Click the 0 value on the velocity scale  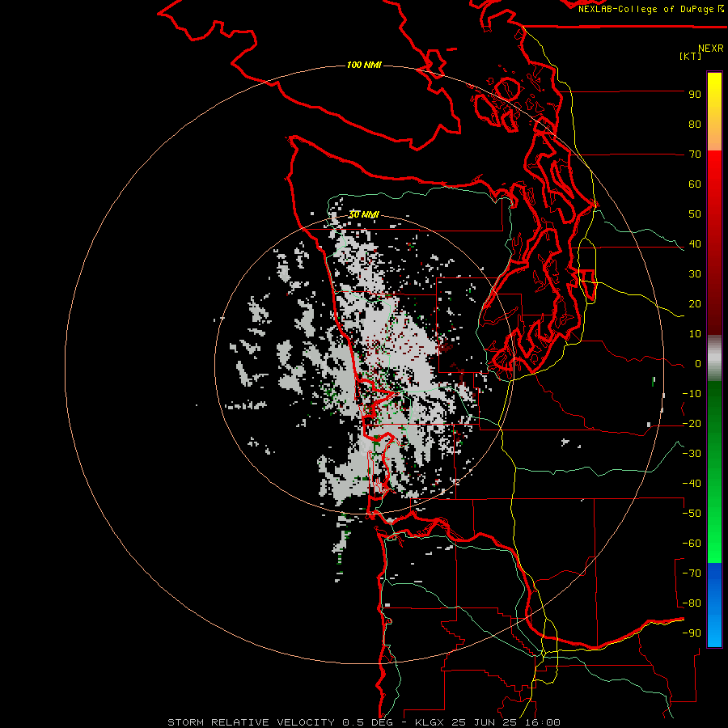[x=698, y=364]
